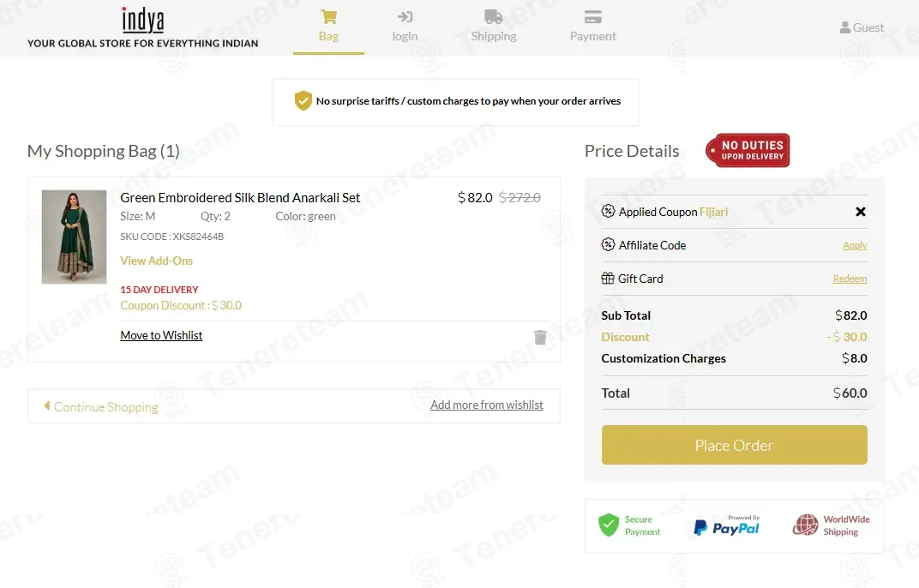Viewport: 919px width, 588px height.
Task: Click the Place Order button
Action: (x=735, y=445)
